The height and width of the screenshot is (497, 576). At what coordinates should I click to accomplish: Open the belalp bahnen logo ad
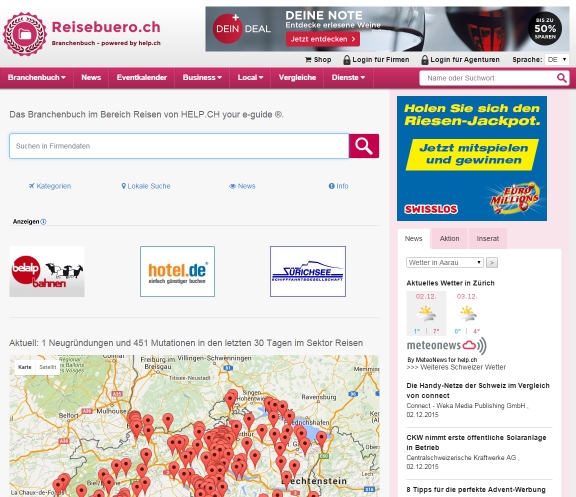pos(47,271)
